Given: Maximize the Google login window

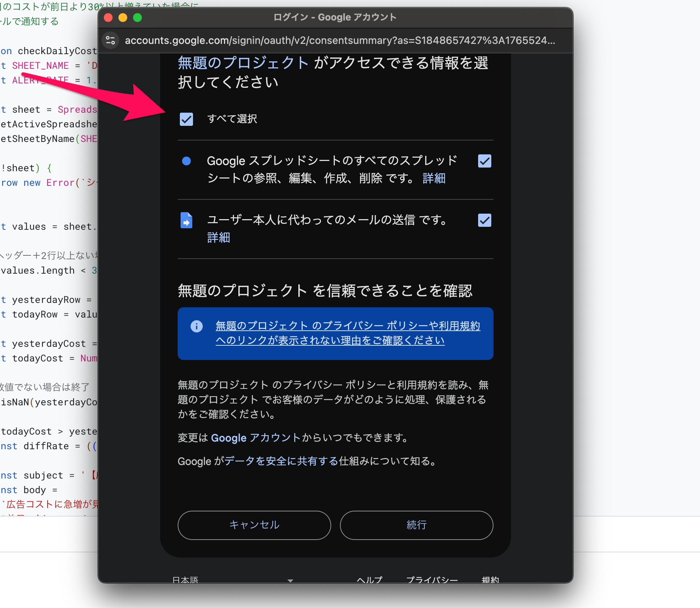Looking at the screenshot, I should (137, 18).
